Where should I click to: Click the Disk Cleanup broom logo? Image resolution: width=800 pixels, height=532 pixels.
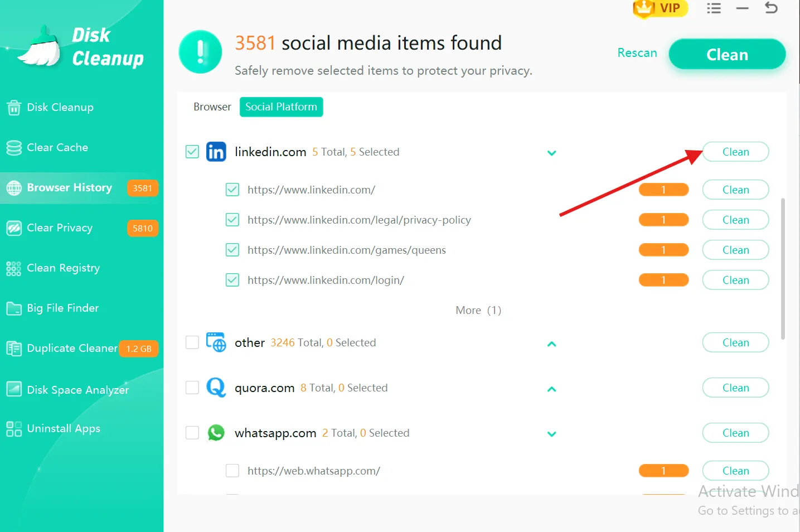click(40, 46)
